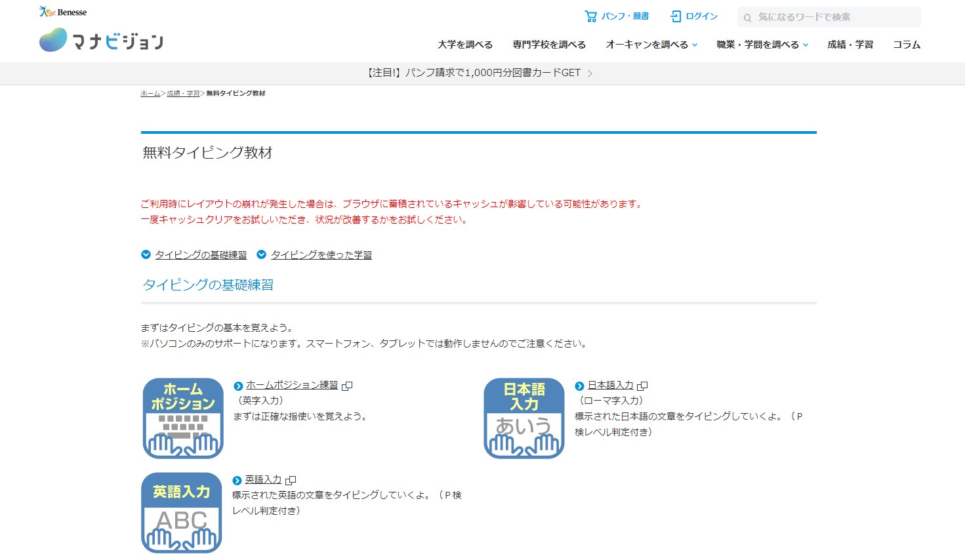
Task: Open the 日本語入力 あいう thumbnail
Action: click(x=524, y=418)
